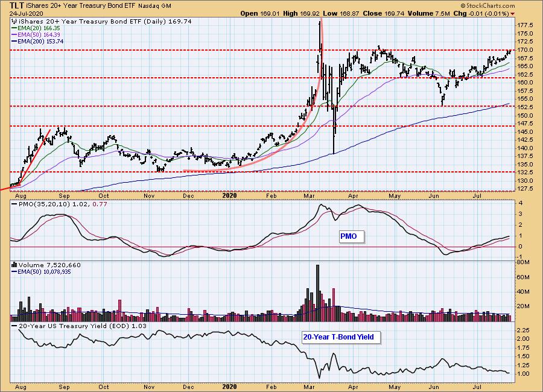Click the 2020 label on the price panel time axis

[x=229, y=195]
